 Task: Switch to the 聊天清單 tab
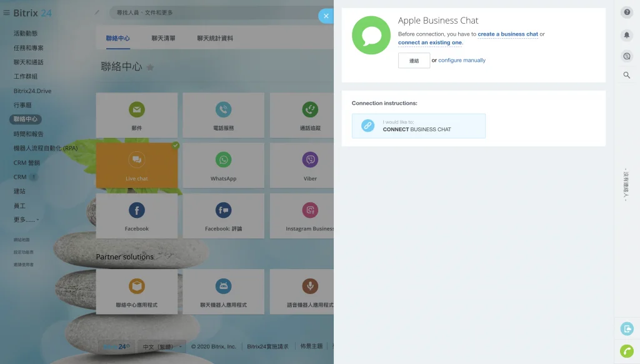pyautogui.click(x=163, y=39)
